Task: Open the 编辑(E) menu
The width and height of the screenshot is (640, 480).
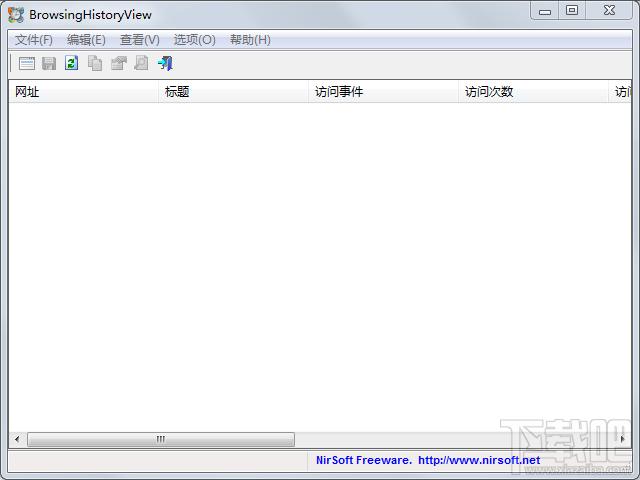Action: coord(86,40)
